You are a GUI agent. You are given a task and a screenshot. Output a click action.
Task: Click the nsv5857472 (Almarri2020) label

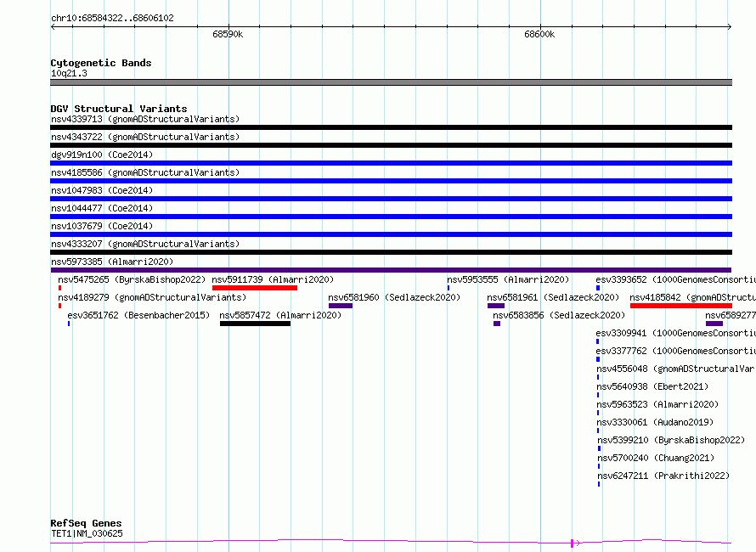(280, 315)
